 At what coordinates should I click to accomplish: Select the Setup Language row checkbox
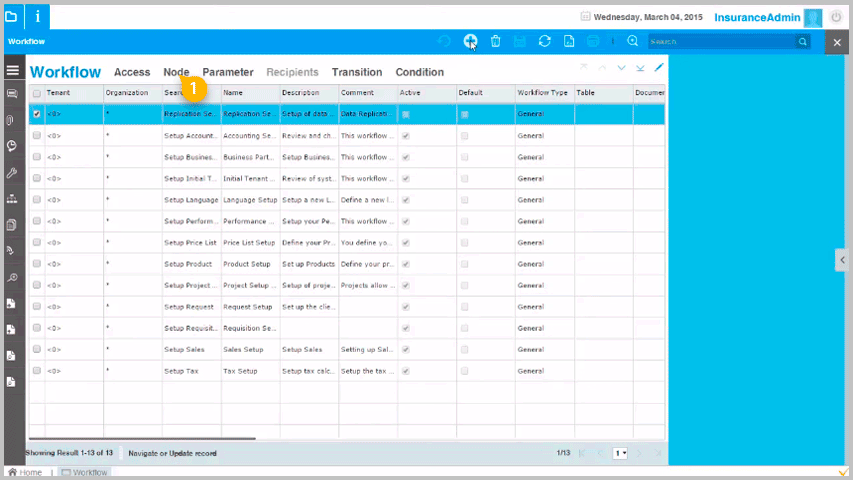(x=36, y=200)
